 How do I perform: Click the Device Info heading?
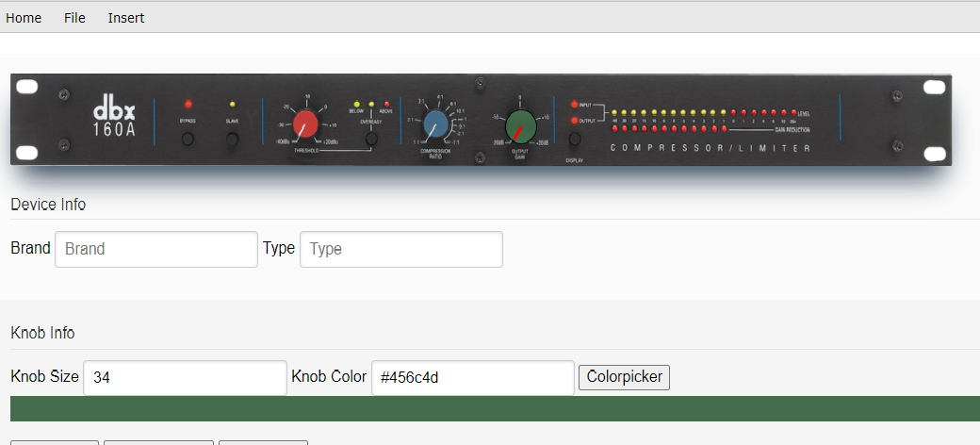(48, 205)
